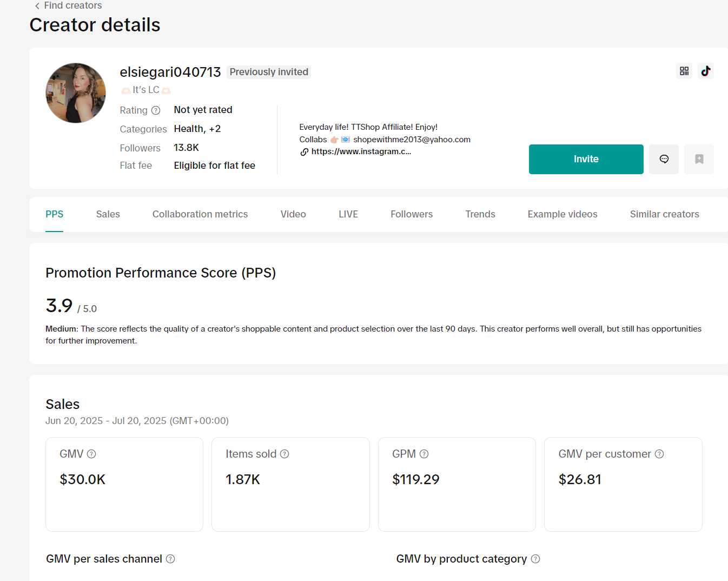Go back to Find creators
728x581 pixels.
[x=68, y=5]
